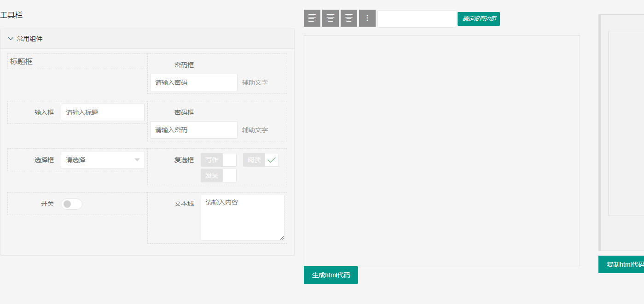Screen dimensions: 644x304
Task: Click the center-align icon beside the left-align icon
Action: (331, 18)
